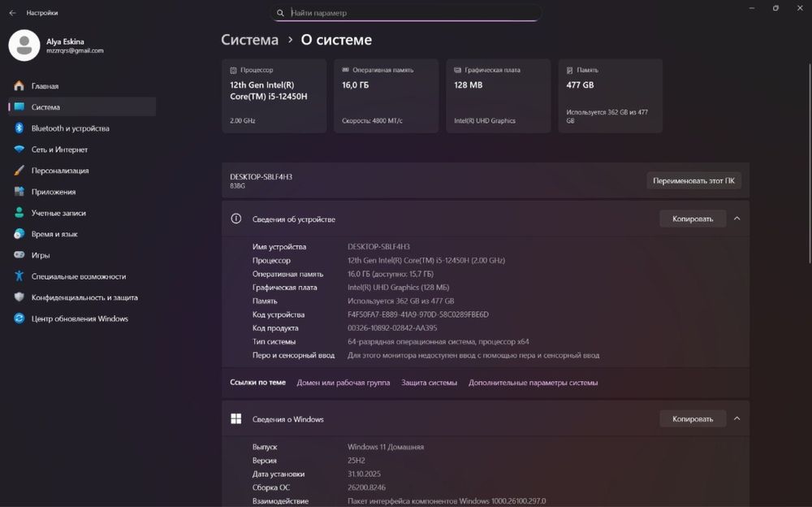Image resolution: width=812 pixels, height=507 pixels.
Task: Click the Учетные записи person icon
Action: pos(19,213)
